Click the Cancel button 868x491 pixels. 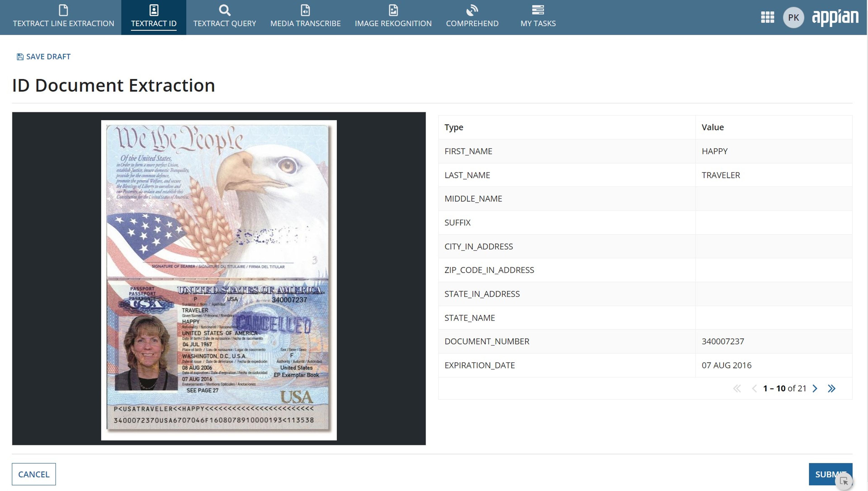pos(34,474)
